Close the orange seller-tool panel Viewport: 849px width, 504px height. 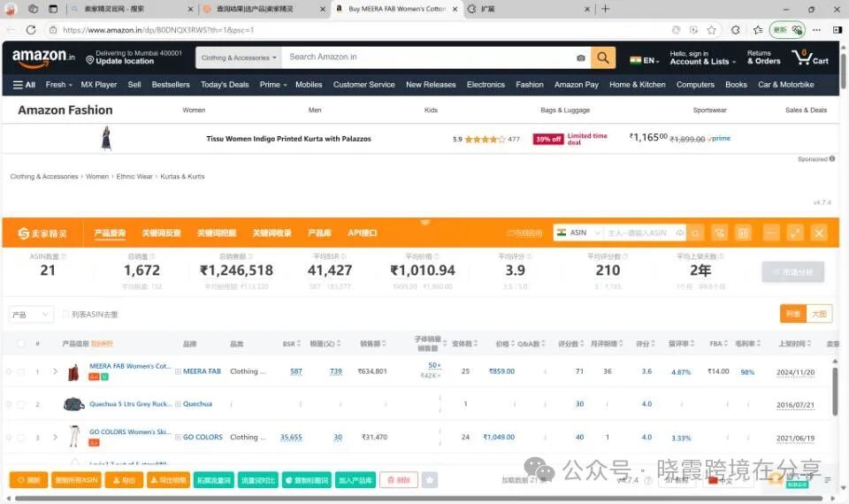819,233
